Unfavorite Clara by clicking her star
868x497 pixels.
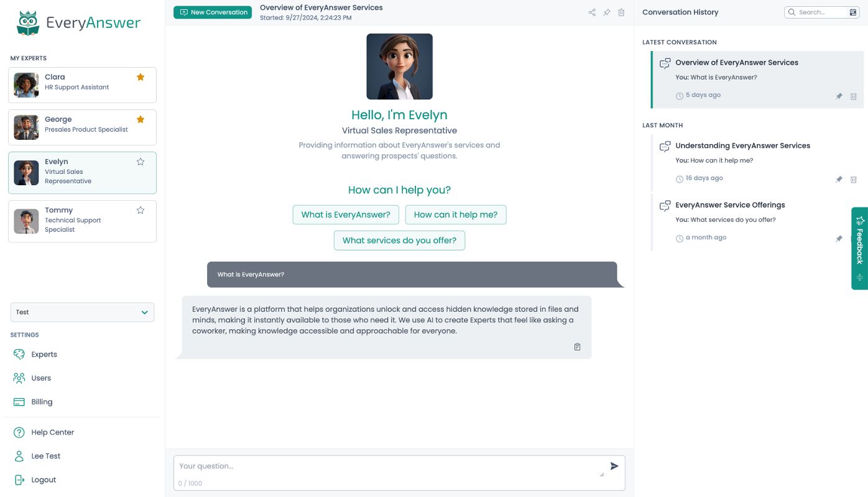point(141,76)
